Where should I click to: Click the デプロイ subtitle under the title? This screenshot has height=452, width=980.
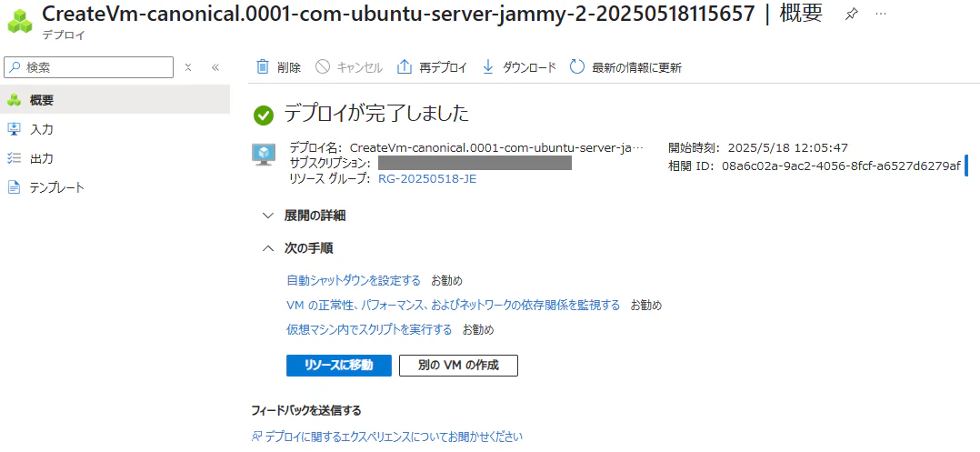[64, 35]
